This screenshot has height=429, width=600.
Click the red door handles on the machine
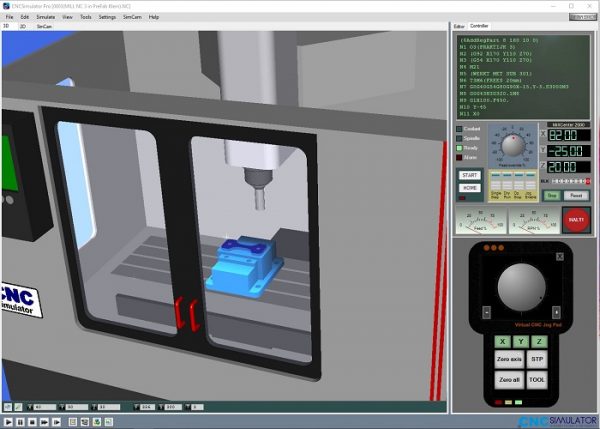pos(187,314)
